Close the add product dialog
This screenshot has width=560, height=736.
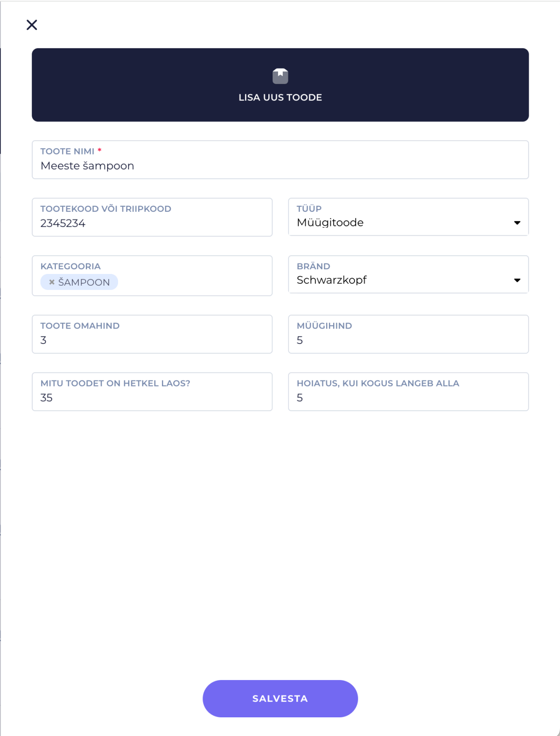32,25
